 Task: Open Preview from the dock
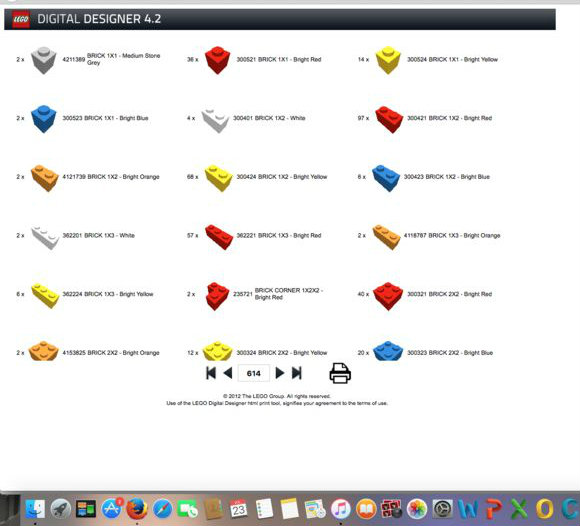315,509
